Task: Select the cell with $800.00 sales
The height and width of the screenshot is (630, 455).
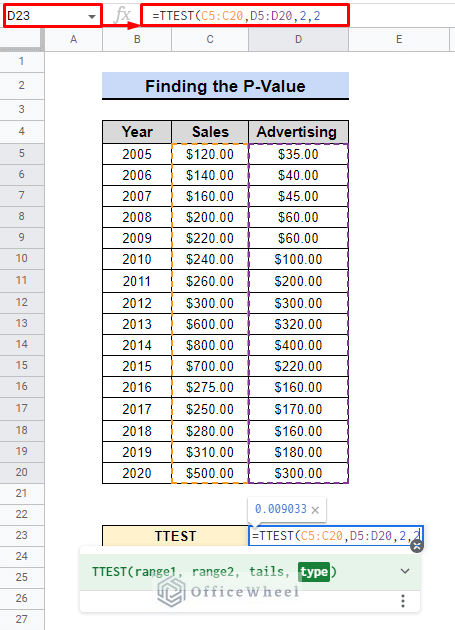Action: click(210, 345)
